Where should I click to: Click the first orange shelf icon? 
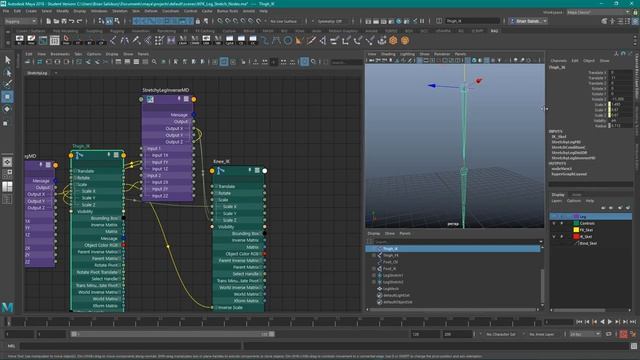(393, 40)
